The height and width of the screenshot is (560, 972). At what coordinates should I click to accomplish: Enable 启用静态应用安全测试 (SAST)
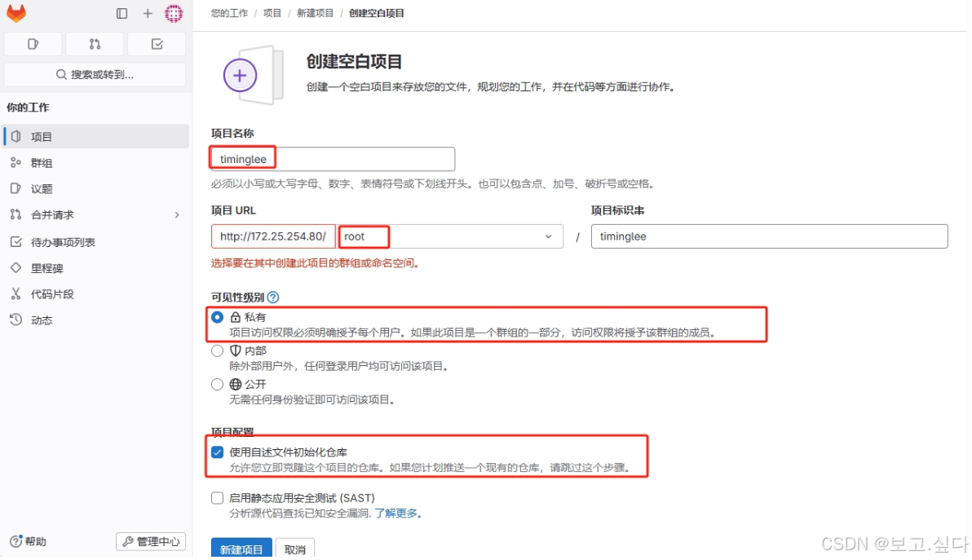216,498
